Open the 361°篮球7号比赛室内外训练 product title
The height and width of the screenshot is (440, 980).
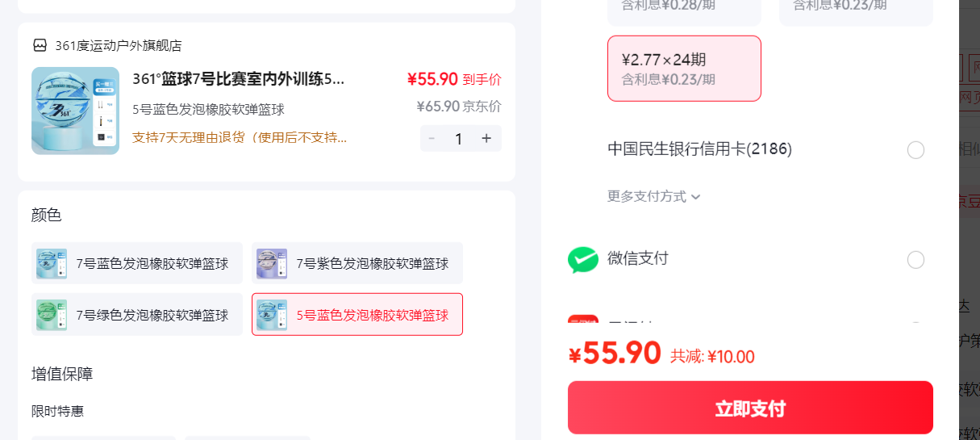coord(239,79)
